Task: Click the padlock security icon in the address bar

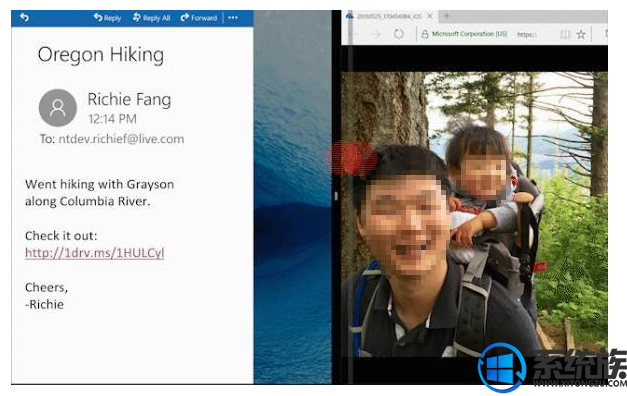Action: (424, 34)
